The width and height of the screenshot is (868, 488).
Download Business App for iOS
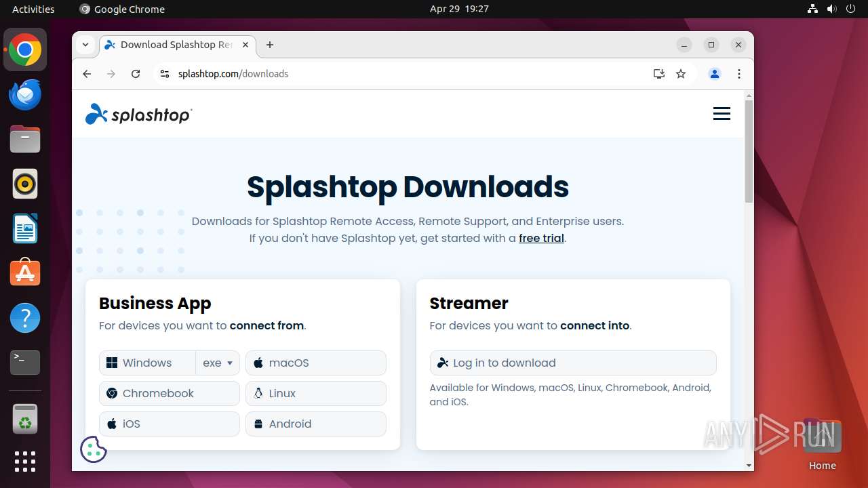(170, 424)
